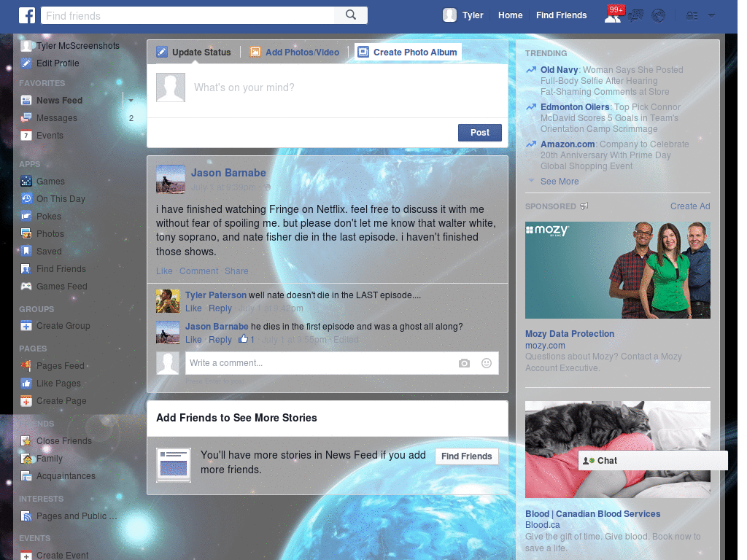Open the messages icon in top bar
The height and width of the screenshot is (560, 747).
[635, 16]
